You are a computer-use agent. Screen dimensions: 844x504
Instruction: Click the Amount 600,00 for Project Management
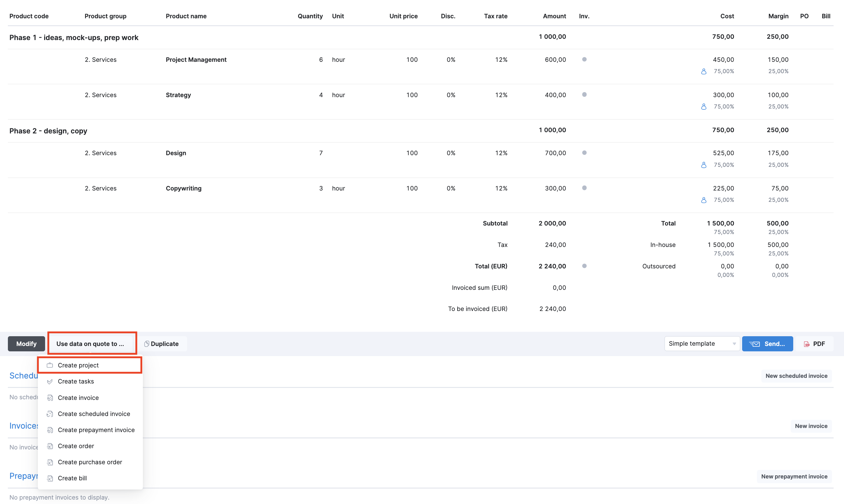pyautogui.click(x=555, y=59)
